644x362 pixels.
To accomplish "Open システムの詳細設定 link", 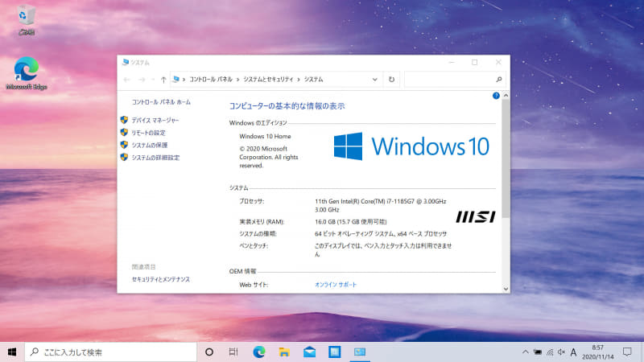I will coord(155,158).
